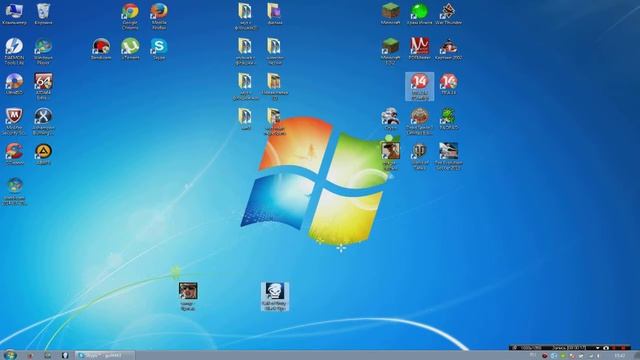Open the uTorrent shortcut
Image resolution: width=640 pixels, height=360 pixels.
(x=130, y=49)
